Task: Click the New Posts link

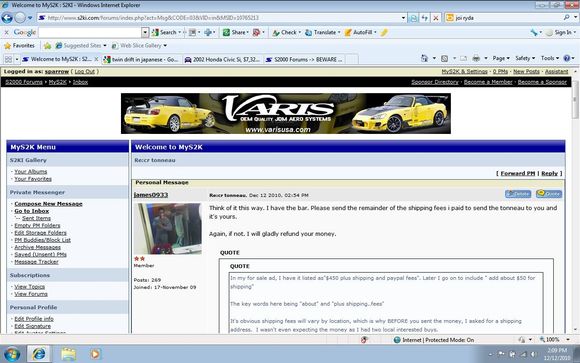Action: coord(526,72)
